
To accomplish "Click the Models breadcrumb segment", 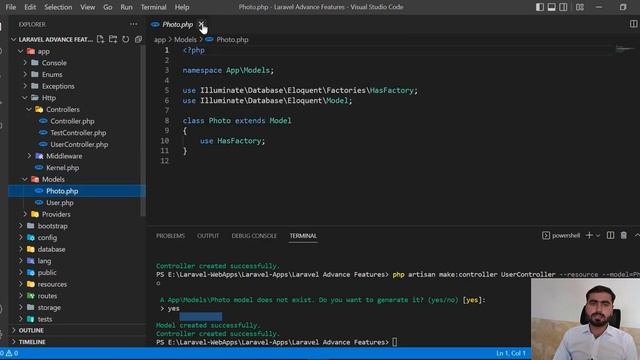I will [x=185, y=40].
